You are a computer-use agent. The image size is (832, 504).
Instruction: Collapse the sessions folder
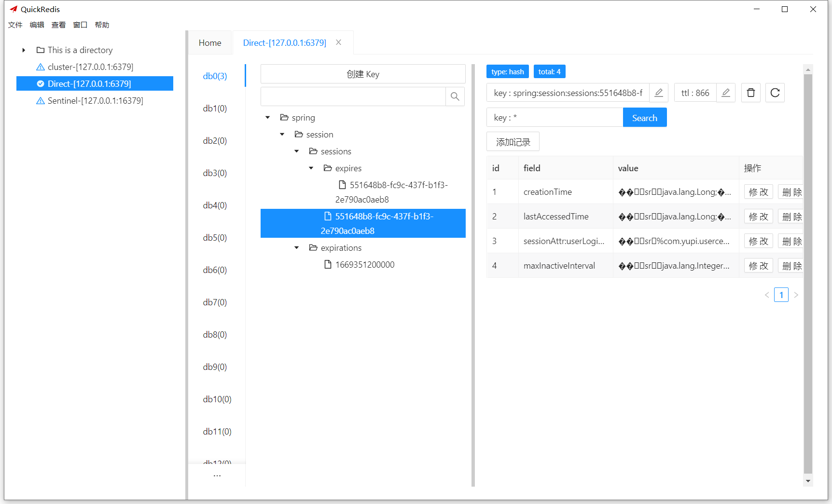(297, 151)
